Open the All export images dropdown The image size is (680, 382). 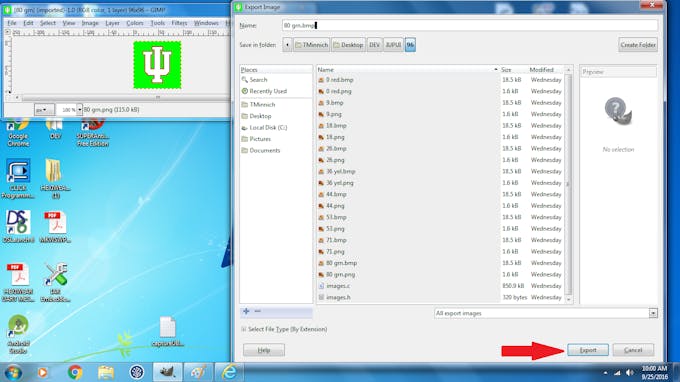tap(546, 313)
